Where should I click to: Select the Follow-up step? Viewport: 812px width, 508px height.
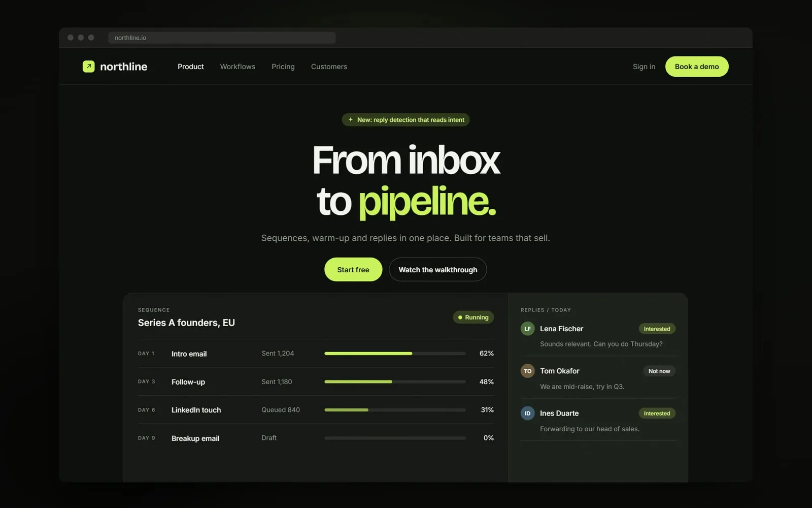pos(316,382)
